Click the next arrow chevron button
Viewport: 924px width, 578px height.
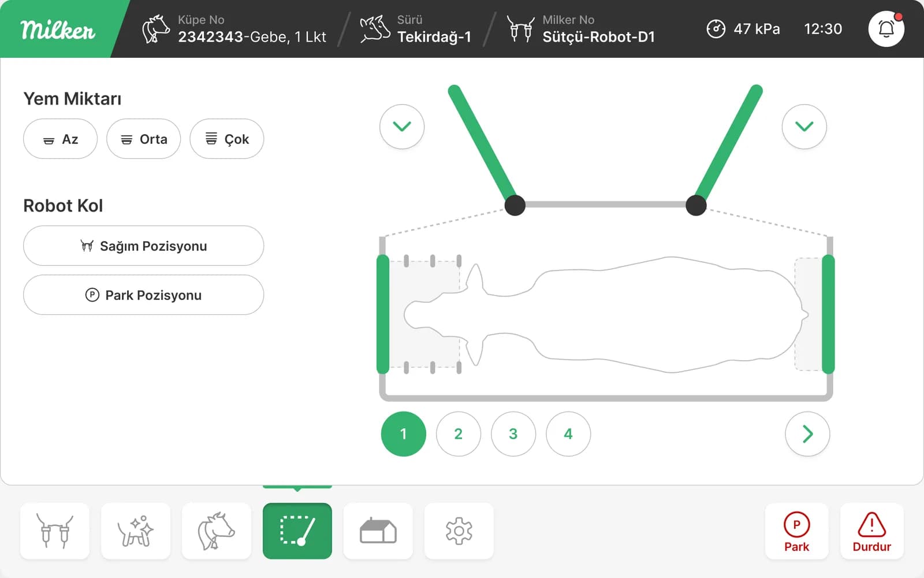(807, 434)
